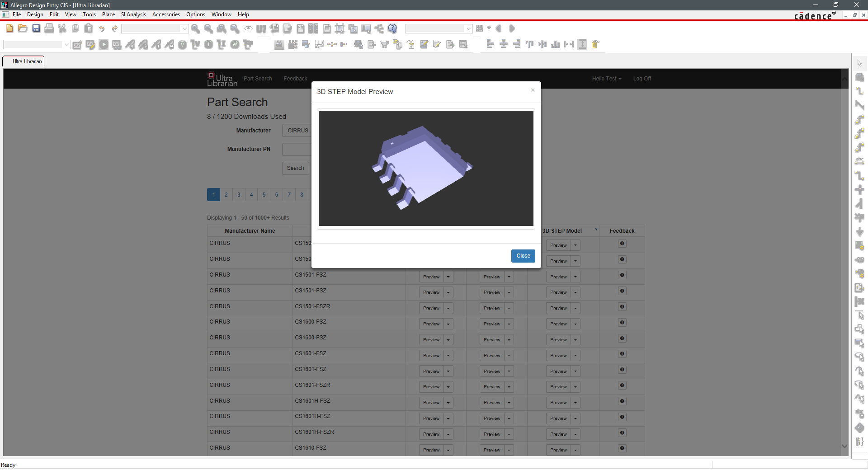Open the simulation profile combo box dropdown
This screenshot has height=470, width=868.
pos(67,44)
